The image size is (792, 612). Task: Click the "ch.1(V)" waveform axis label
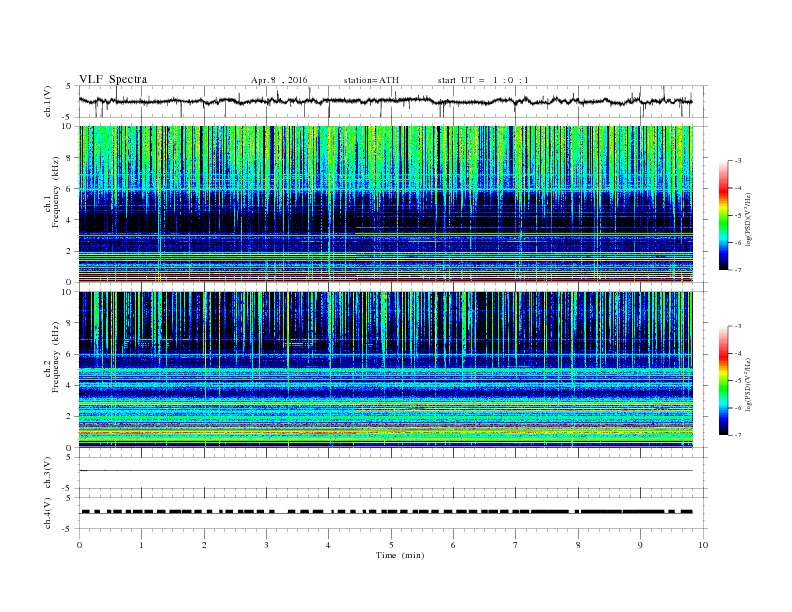48,101
